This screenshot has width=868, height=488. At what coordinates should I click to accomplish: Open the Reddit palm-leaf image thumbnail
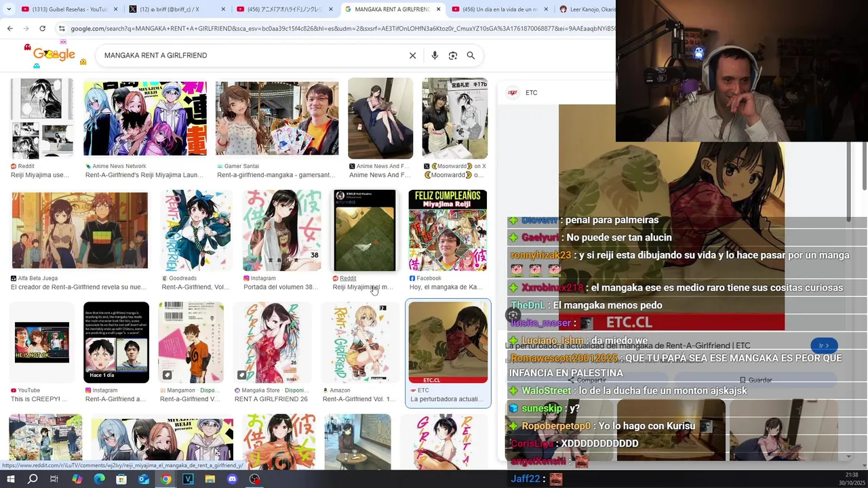coord(364,231)
